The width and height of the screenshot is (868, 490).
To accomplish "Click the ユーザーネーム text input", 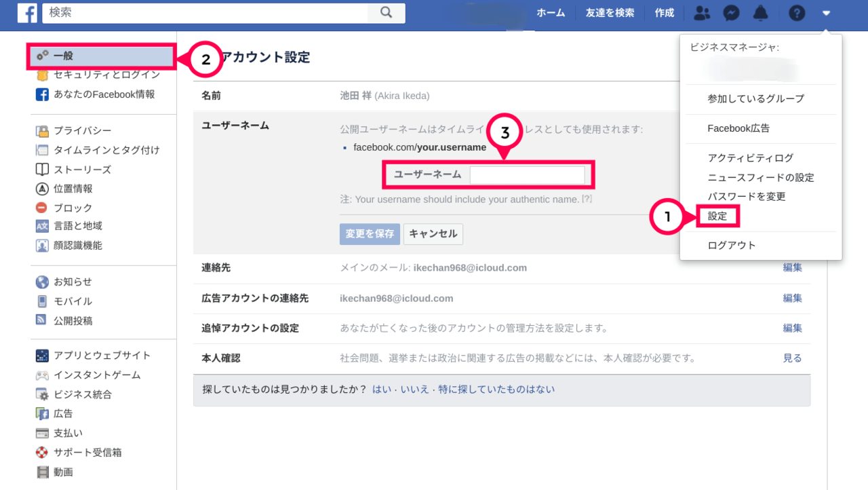I will 527,175.
